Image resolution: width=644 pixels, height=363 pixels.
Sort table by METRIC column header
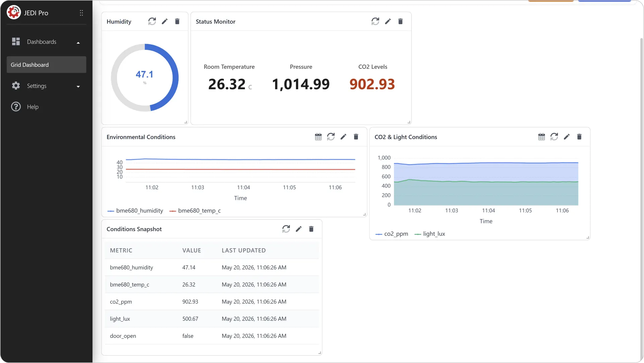click(121, 251)
